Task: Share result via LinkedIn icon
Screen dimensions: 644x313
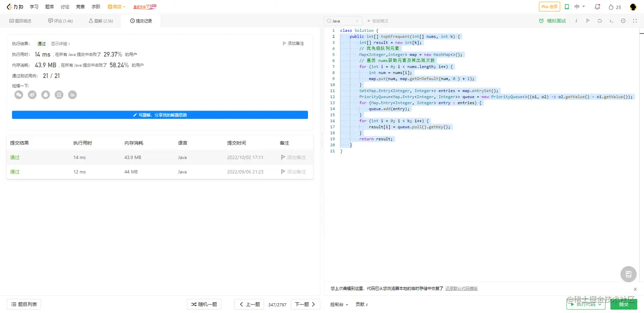Action: click(x=73, y=95)
